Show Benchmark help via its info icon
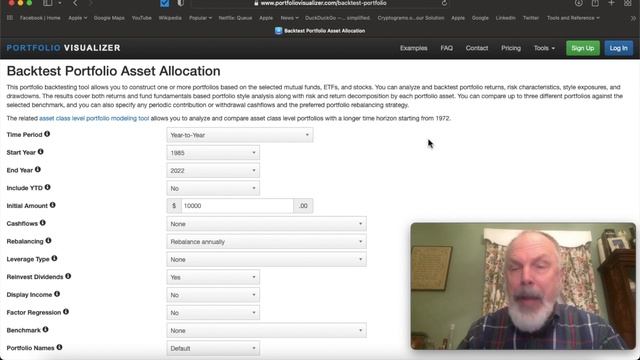This screenshot has height=360, width=640. 45,329
